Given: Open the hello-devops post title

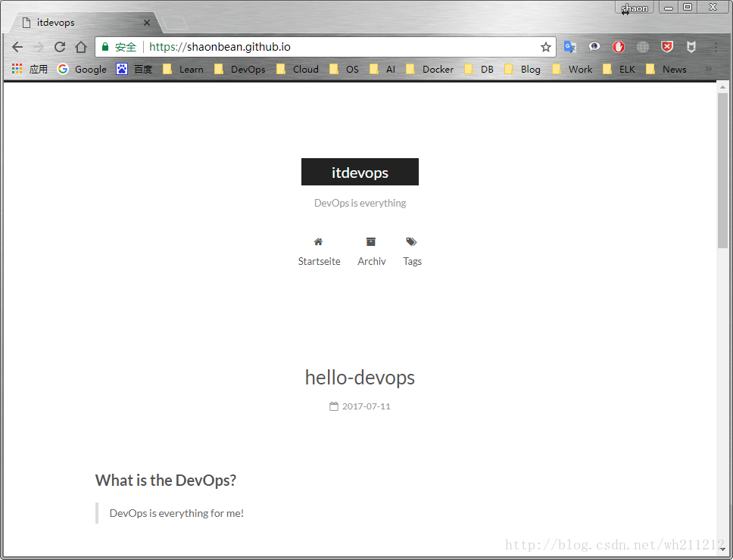Looking at the screenshot, I should pos(360,378).
